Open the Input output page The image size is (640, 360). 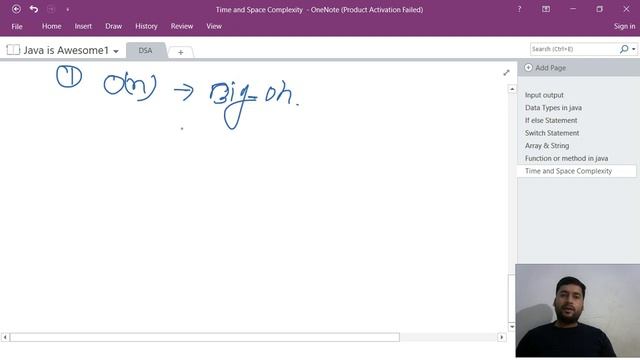pos(544,95)
